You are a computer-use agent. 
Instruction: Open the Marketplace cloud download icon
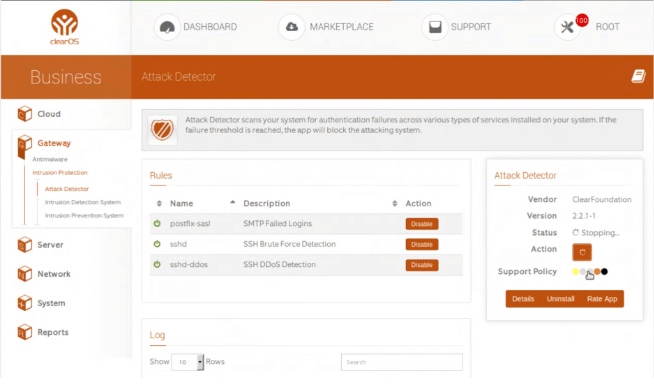click(292, 27)
